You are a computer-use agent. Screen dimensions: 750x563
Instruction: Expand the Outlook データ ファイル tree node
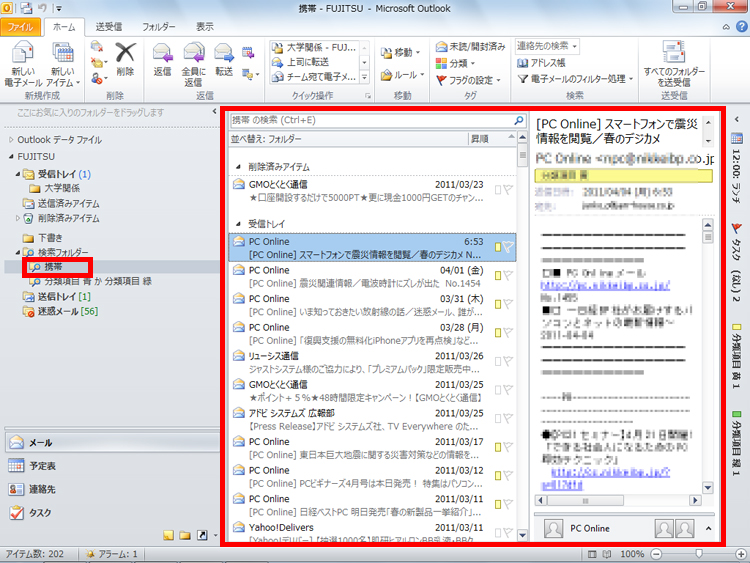[11, 140]
